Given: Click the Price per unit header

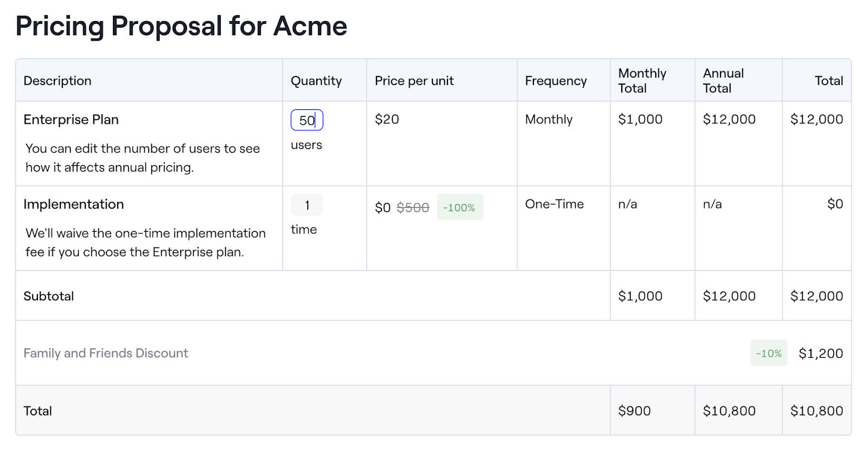Looking at the screenshot, I should point(414,81).
